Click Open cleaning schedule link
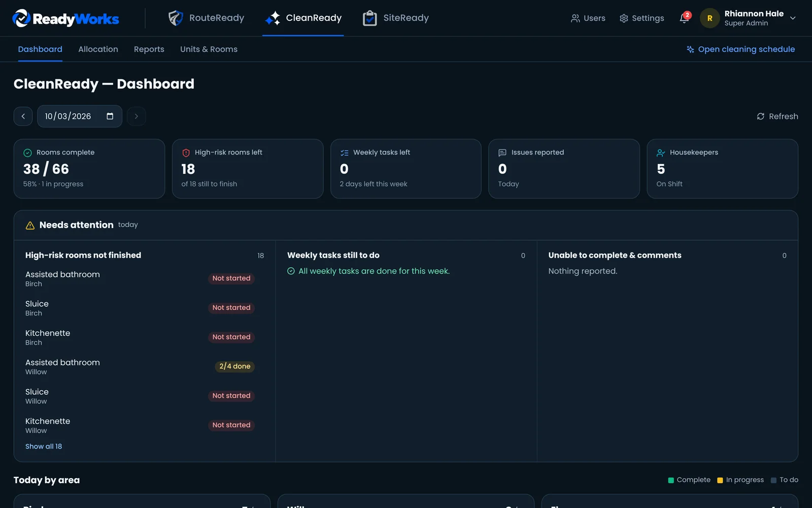This screenshot has height=508, width=812. (x=740, y=49)
